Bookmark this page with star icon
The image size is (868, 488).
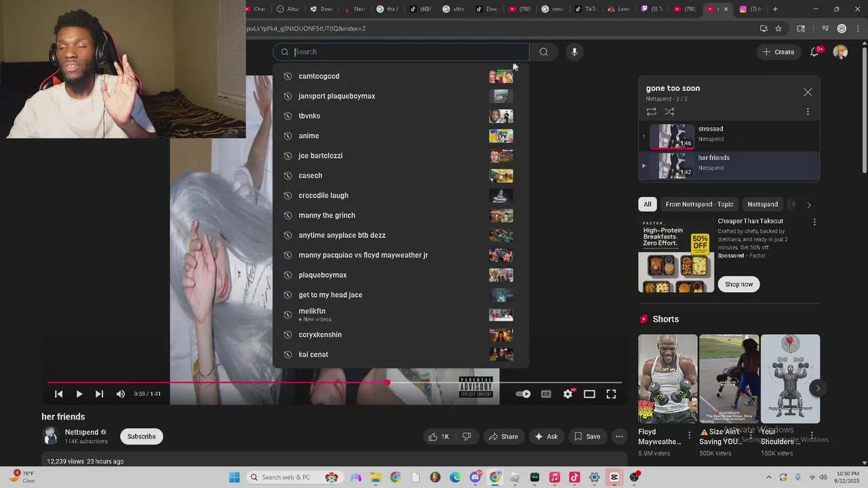pos(778,28)
